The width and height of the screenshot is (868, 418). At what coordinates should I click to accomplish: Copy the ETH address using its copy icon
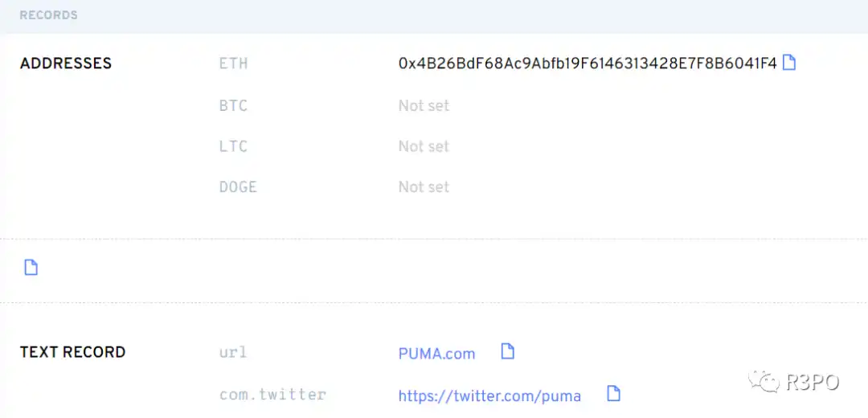point(789,63)
